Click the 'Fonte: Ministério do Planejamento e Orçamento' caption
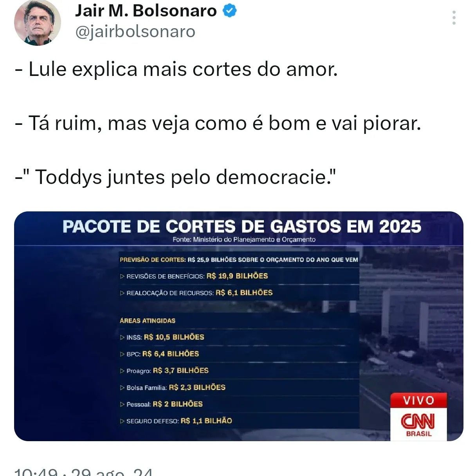 244,240
